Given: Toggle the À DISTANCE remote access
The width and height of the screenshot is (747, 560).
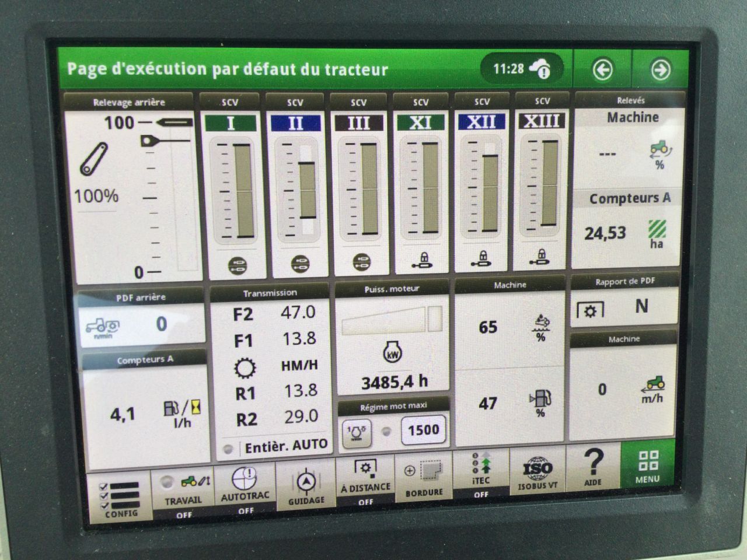Looking at the screenshot, I should pos(365,483).
